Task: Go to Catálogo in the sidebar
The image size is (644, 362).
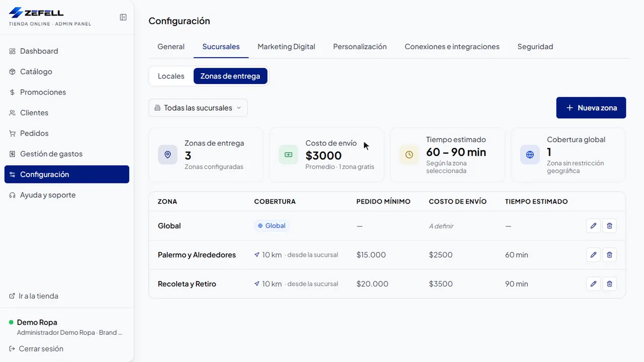Action: [x=67, y=71]
